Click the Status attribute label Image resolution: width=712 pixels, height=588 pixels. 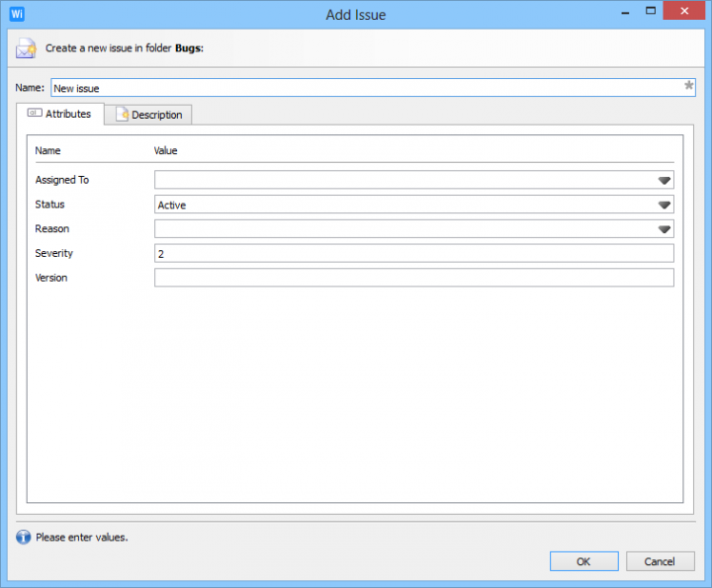click(x=49, y=205)
